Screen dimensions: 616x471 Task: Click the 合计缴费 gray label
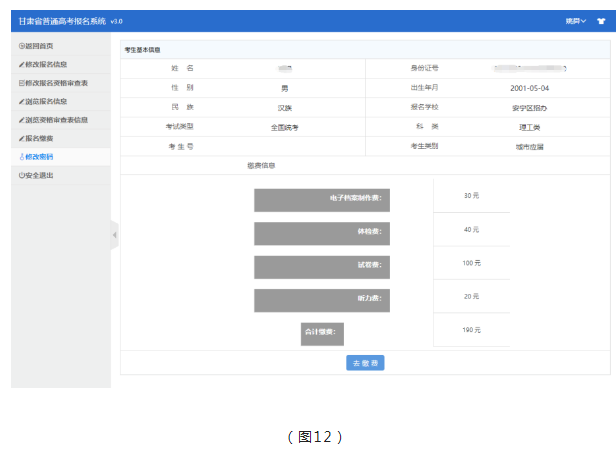coord(322,331)
